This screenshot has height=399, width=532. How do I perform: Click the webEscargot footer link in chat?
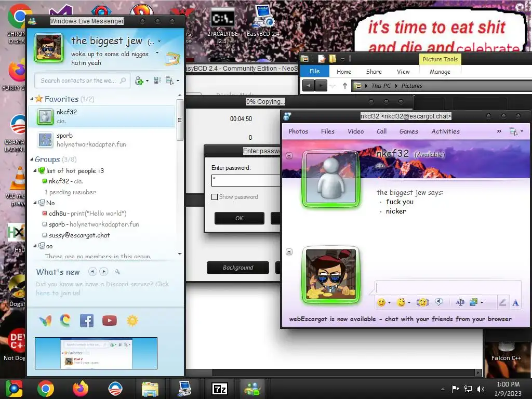pyautogui.click(x=401, y=319)
